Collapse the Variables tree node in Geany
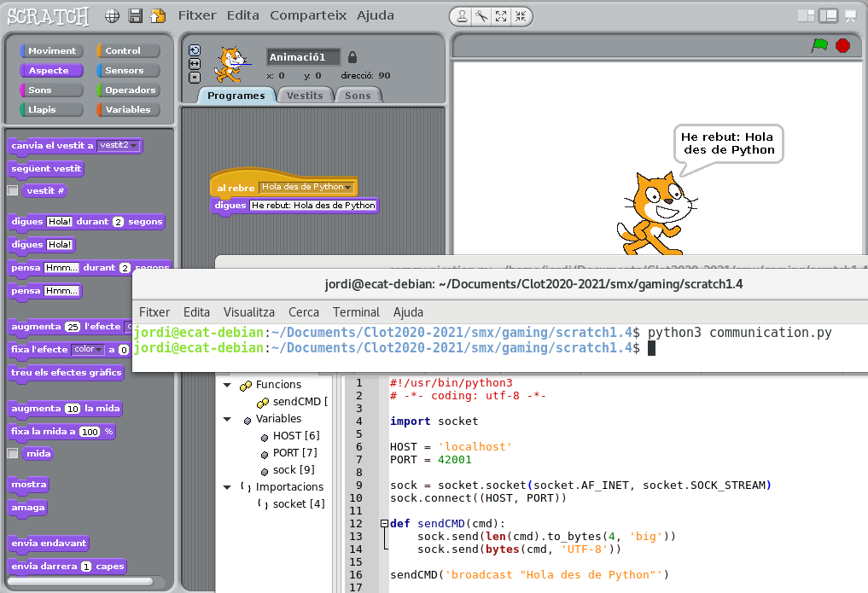 [227, 419]
